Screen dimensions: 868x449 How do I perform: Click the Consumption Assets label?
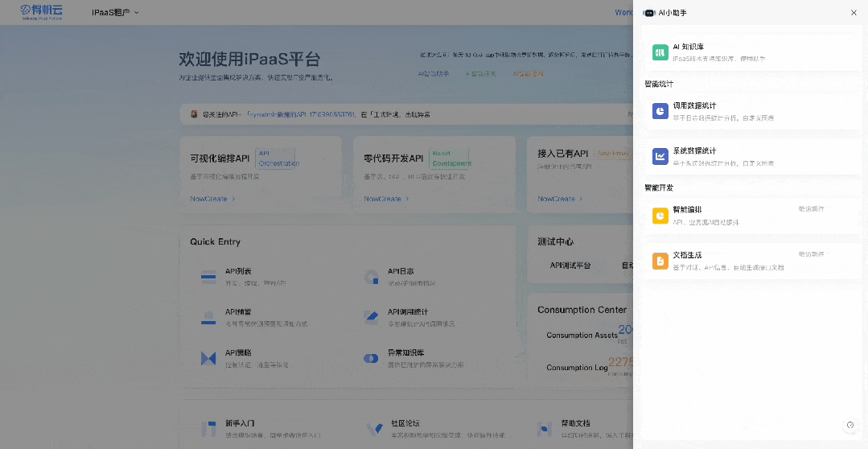pyautogui.click(x=582, y=336)
